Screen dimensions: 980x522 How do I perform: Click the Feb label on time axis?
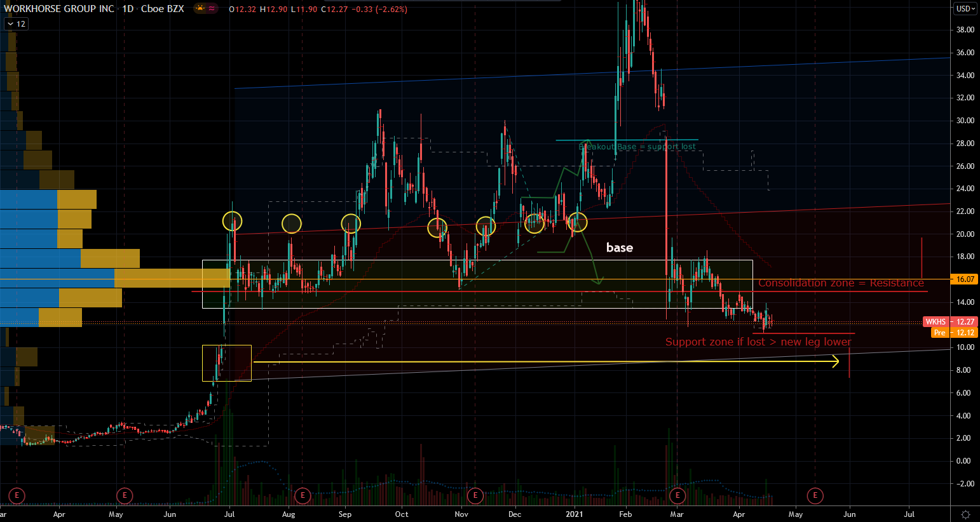(x=625, y=514)
